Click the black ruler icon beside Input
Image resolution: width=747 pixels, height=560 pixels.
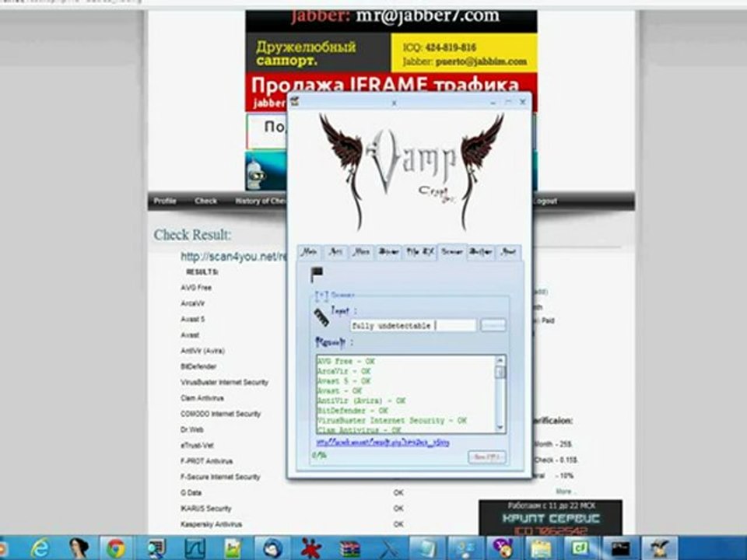(x=321, y=317)
